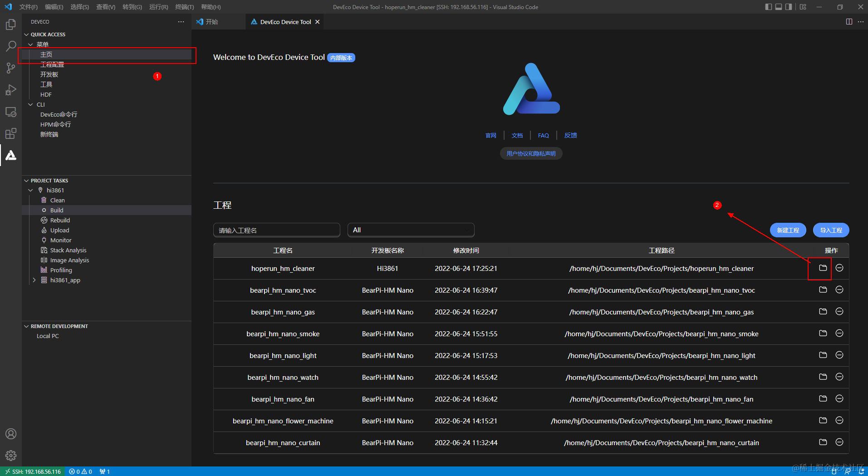Run the Build task under hi3861
The height and width of the screenshot is (476, 868).
107,210
